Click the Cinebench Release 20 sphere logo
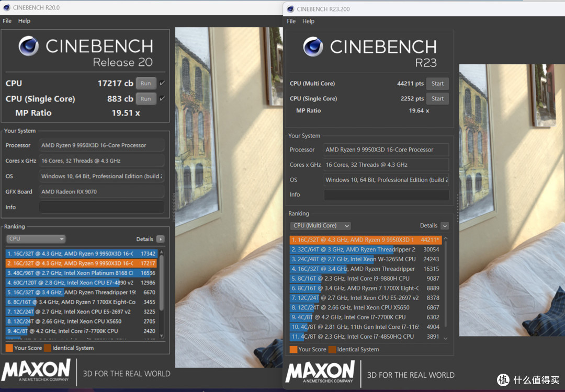The width and height of the screenshot is (565, 392). tap(28, 46)
